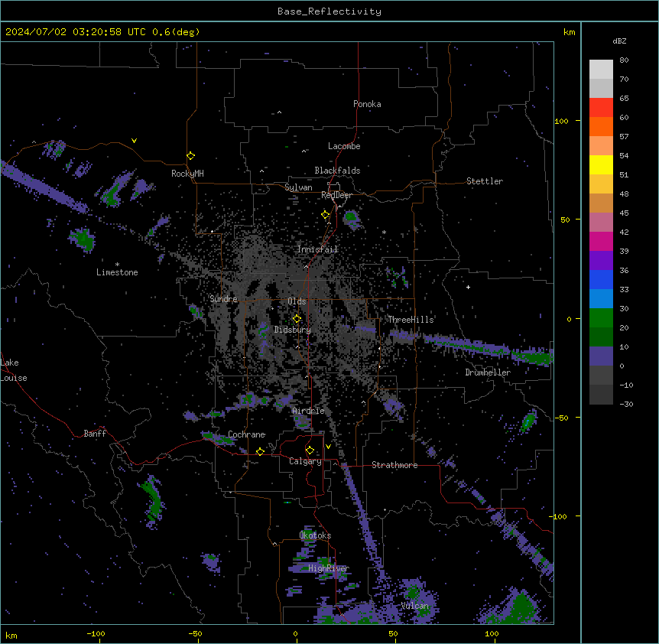This screenshot has height=644, width=659.
Task: Click the Strathmore label
Action: tap(394, 465)
